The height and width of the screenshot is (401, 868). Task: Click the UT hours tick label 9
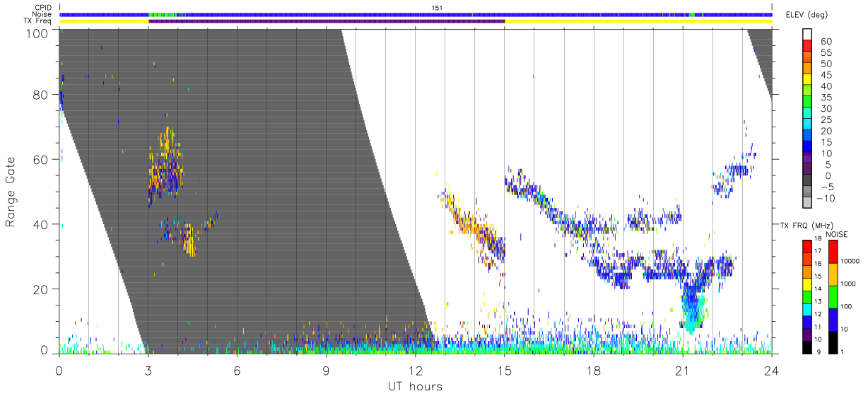tap(327, 370)
